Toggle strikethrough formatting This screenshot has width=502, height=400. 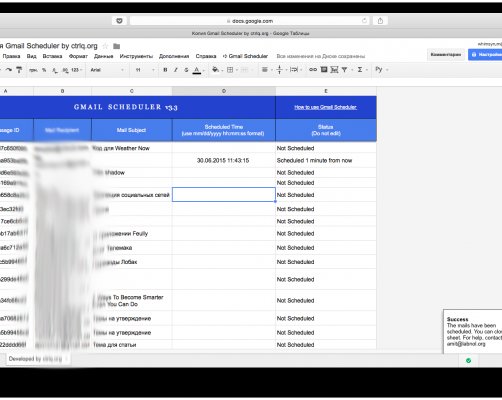186,70
